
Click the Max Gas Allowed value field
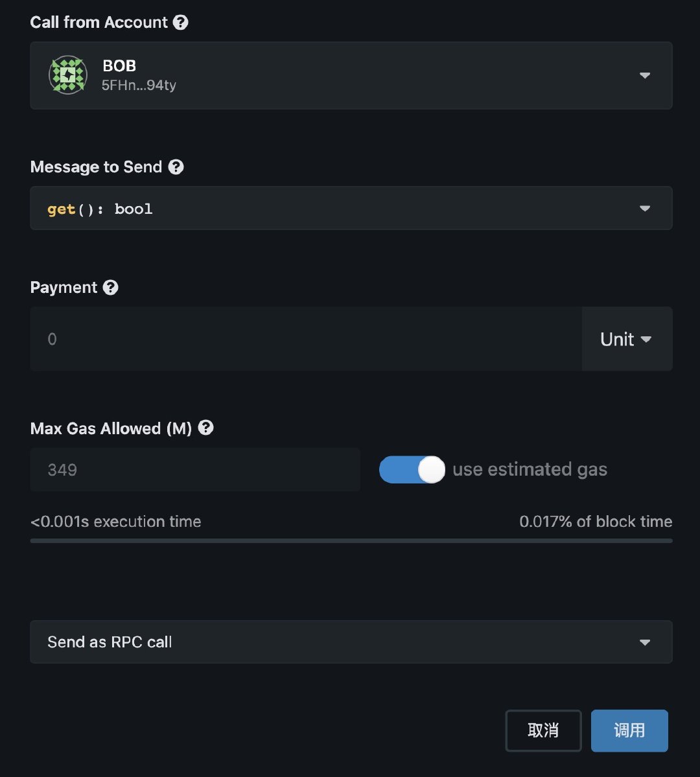[194, 470]
